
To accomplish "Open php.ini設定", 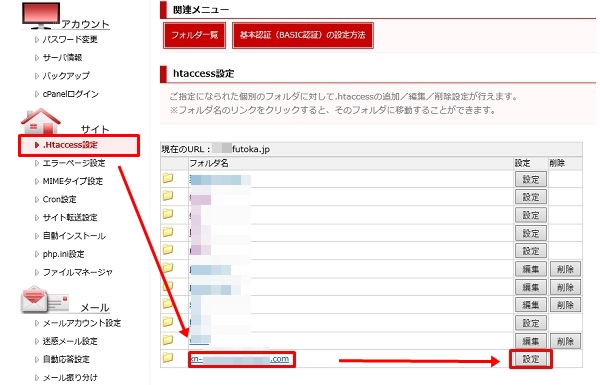I will click(x=63, y=254).
